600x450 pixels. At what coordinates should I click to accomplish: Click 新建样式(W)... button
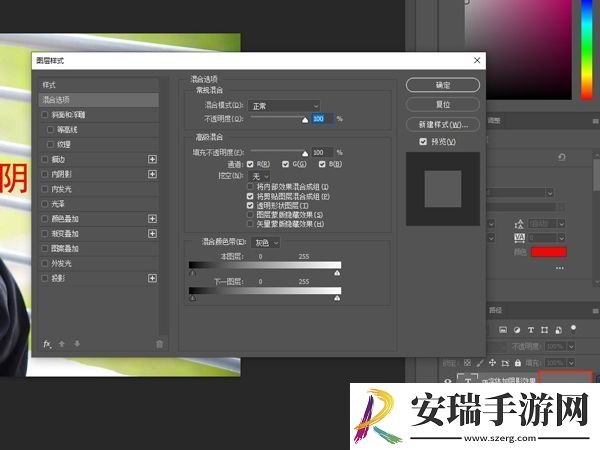point(443,125)
